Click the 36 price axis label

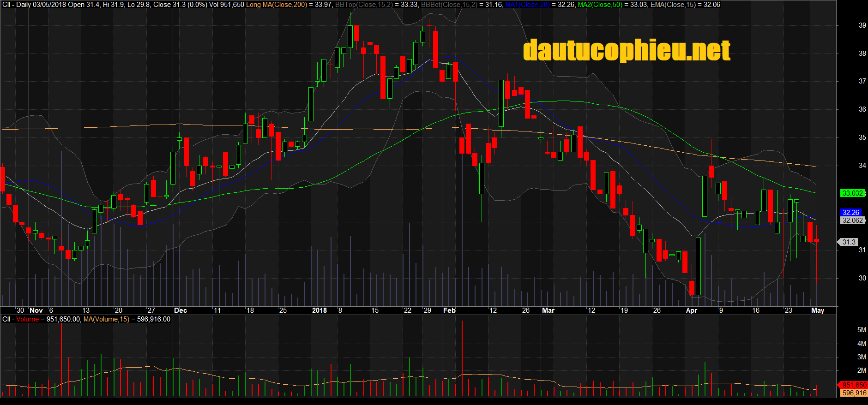[x=862, y=109]
